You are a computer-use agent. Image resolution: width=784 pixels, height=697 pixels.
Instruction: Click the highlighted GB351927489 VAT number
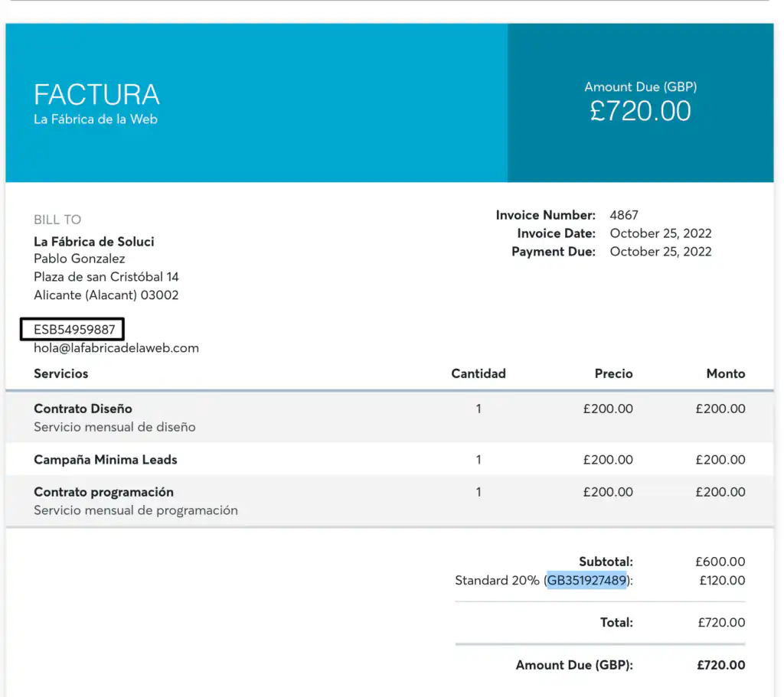pos(587,580)
